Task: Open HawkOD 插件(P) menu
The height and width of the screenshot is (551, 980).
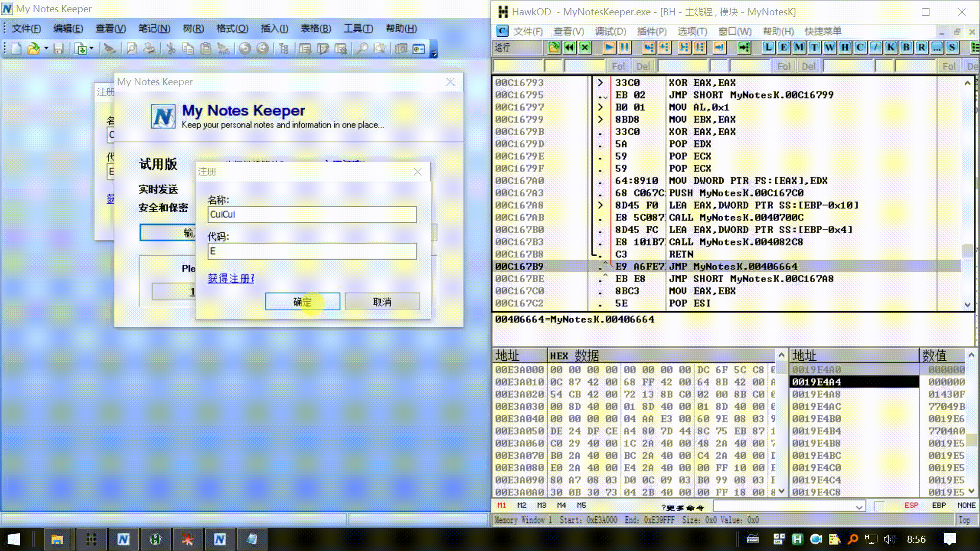Action: (x=652, y=32)
